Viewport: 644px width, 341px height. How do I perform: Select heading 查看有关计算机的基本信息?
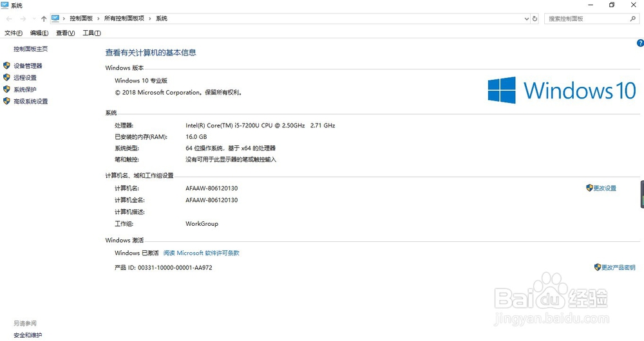pyautogui.click(x=151, y=53)
